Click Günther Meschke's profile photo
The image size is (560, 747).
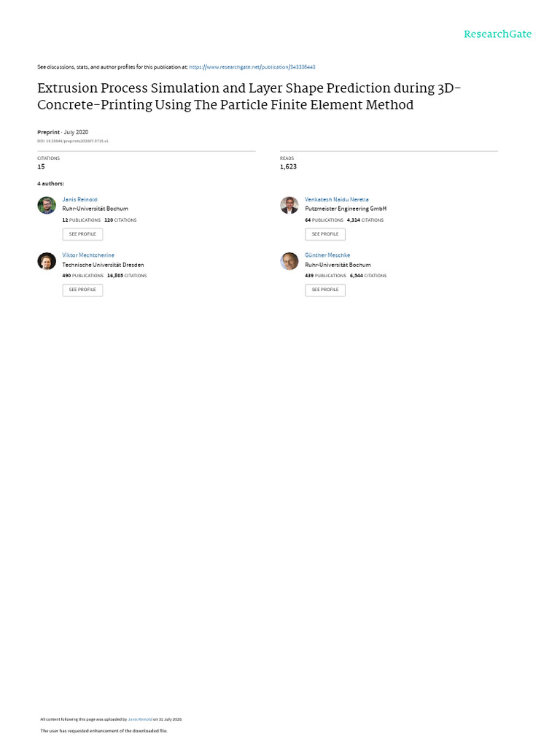(x=289, y=261)
